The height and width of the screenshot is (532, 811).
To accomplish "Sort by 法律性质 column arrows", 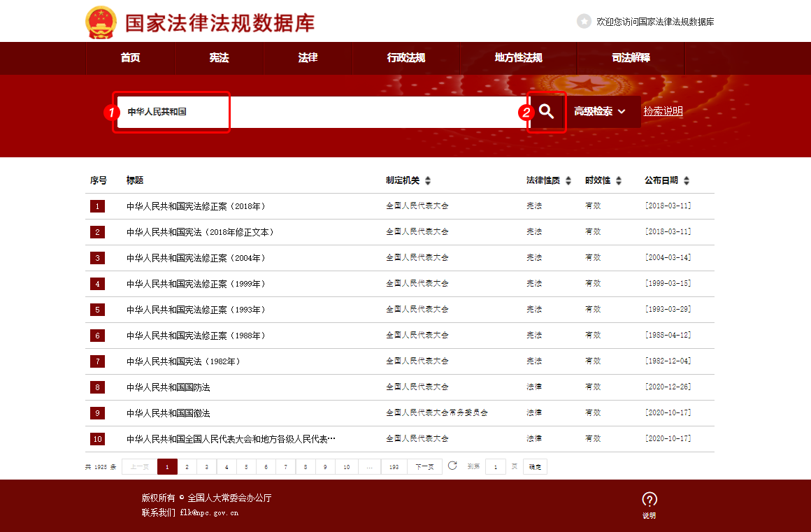I will point(568,180).
